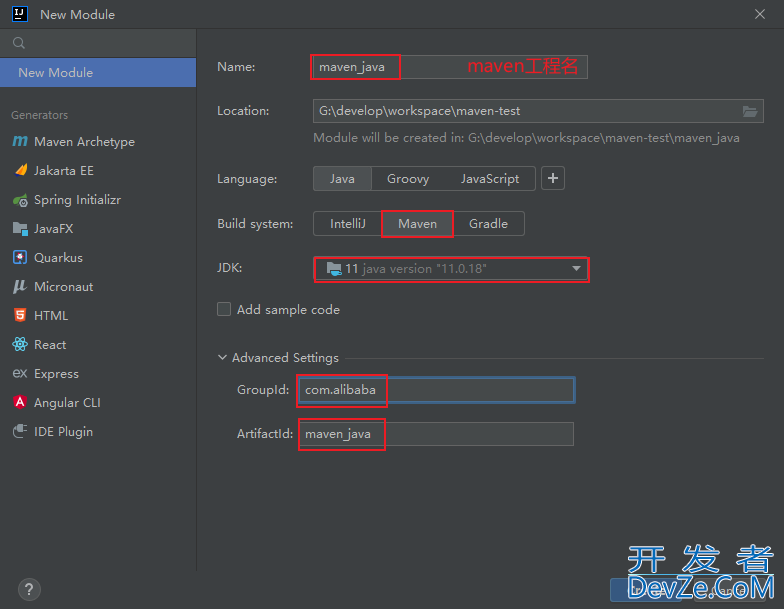
Task: Select JavaScript language option
Action: pos(490,178)
